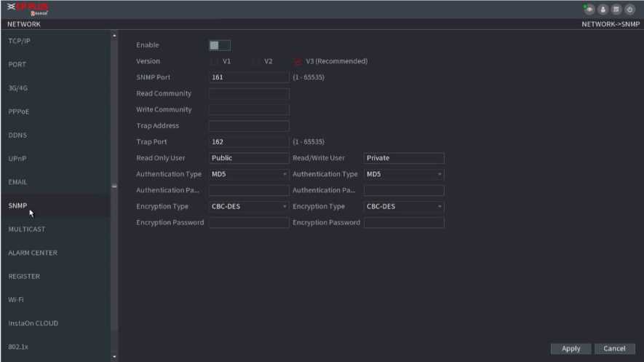Click the Apply button

(571, 349)
